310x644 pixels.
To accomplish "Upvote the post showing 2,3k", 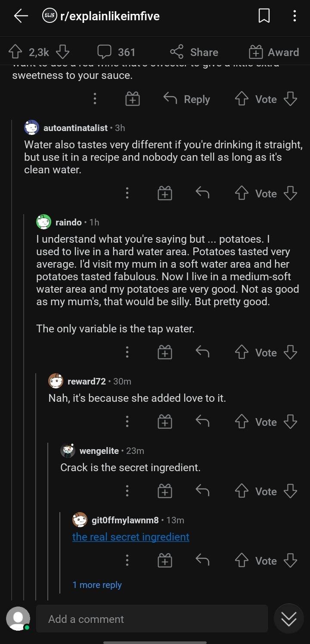I will point(15,52).
